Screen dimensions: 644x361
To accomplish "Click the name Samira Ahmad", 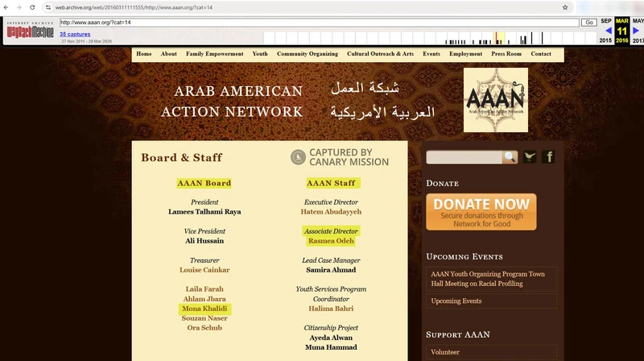I will coord(331,270).
